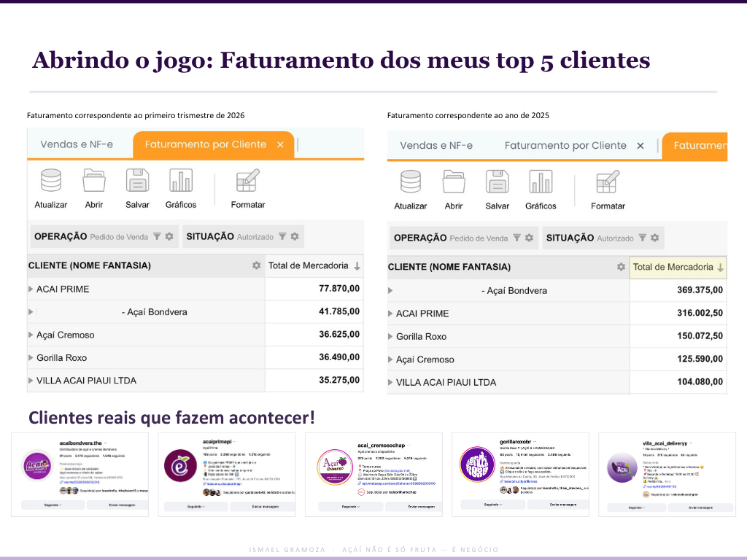Image resolution: width=747 pixels, height=560 pixels.
Task: Open the cut-off orange Faturamen tab
Action: 695,146
